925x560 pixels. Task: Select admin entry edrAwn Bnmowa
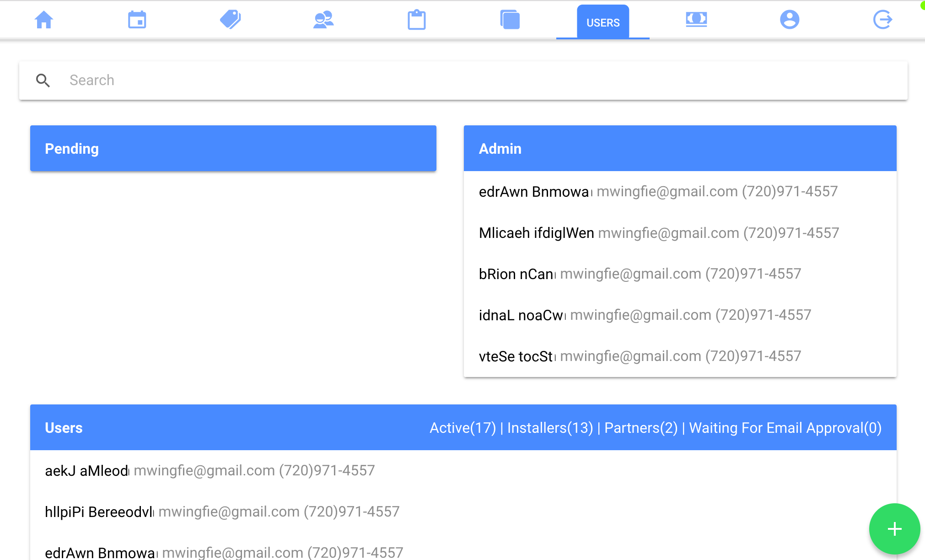pyautogui.click(x=533, y=192)
